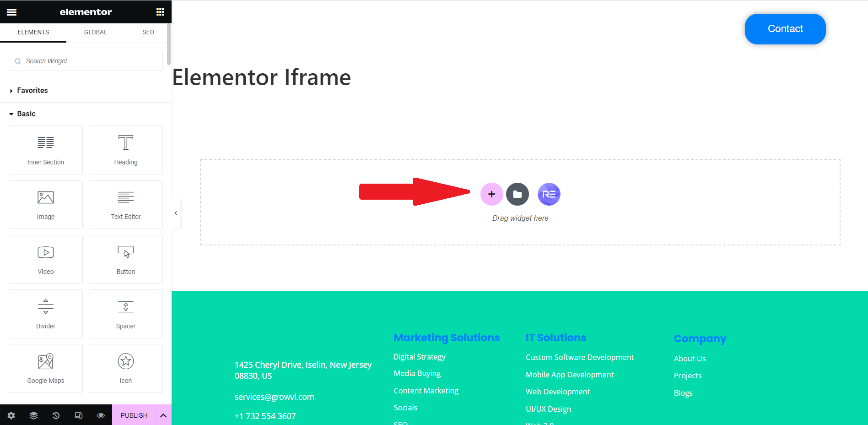868x425 pixels.
Task: Open the SEO tab
Action: point(147,32)
